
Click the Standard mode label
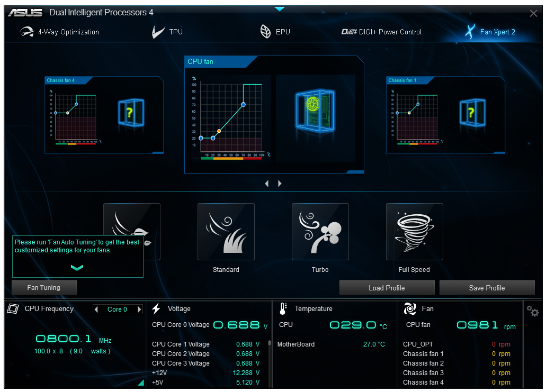[226, 270]
